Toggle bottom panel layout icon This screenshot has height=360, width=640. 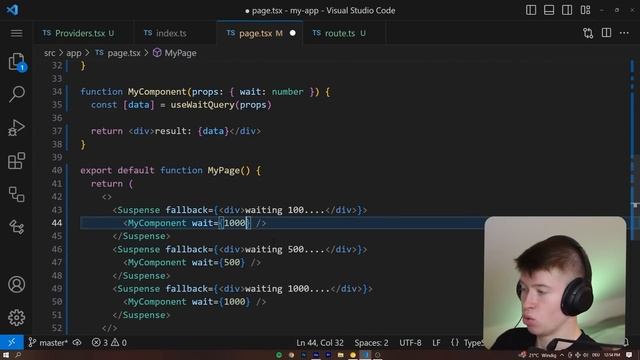[549, 10]
